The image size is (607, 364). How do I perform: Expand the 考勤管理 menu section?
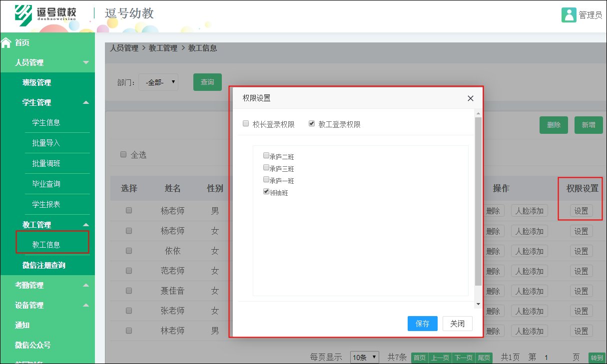click(x=47, y=285)
